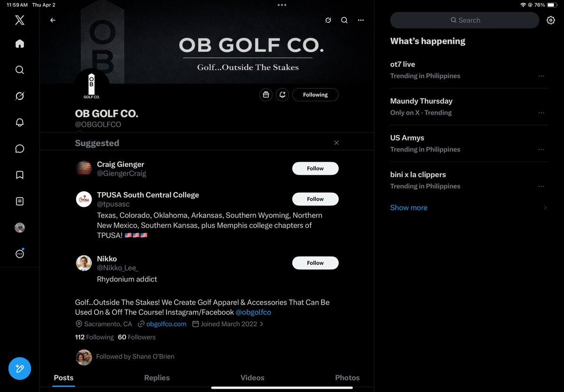Open Messages chat icon in sidebar
Screen dimensions: 564x392
point(20,149)
